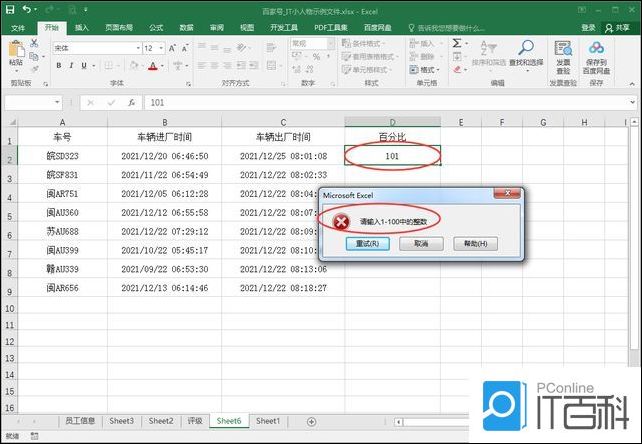
Task: Switch to the 插入 ribbon tab
Action: (81, 28)
